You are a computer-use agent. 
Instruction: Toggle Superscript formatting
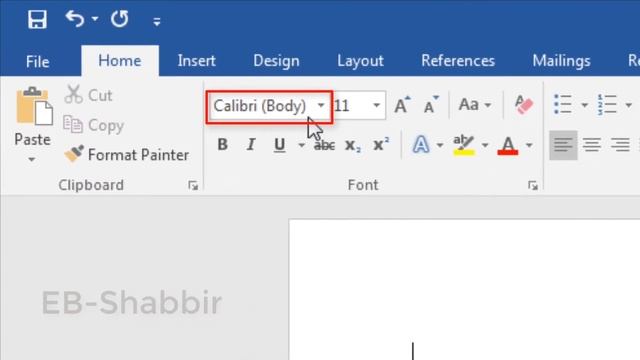click(381, 144)
